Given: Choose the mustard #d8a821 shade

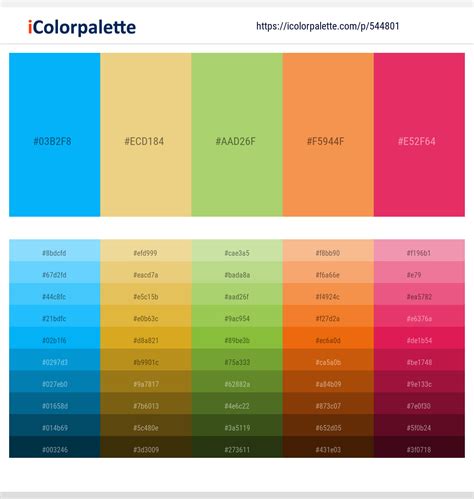Looking at the screenshot, I should click(x=146, y=338).
